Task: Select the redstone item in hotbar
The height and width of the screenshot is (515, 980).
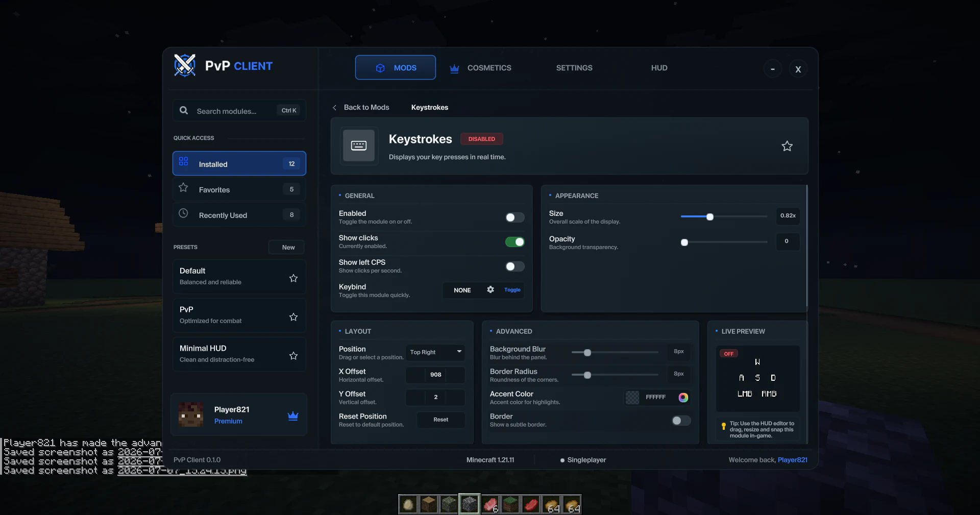Action: pyautogui.click(x=531, y=505)
